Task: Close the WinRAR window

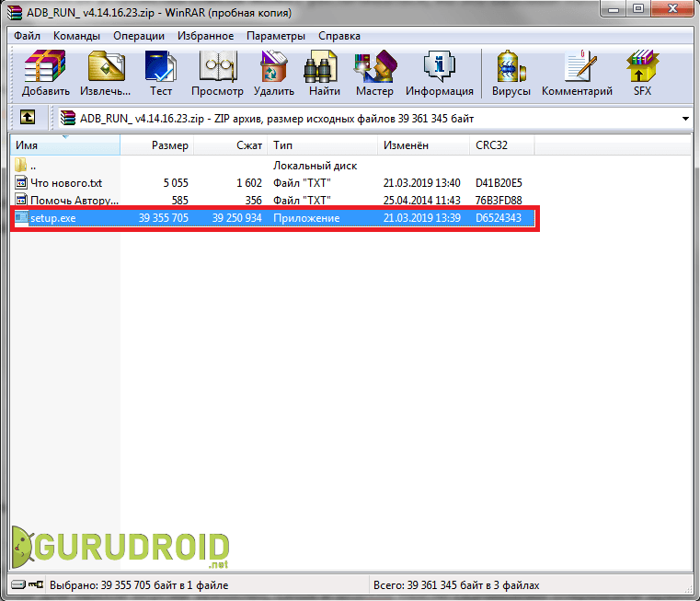Action: (672, 9)
